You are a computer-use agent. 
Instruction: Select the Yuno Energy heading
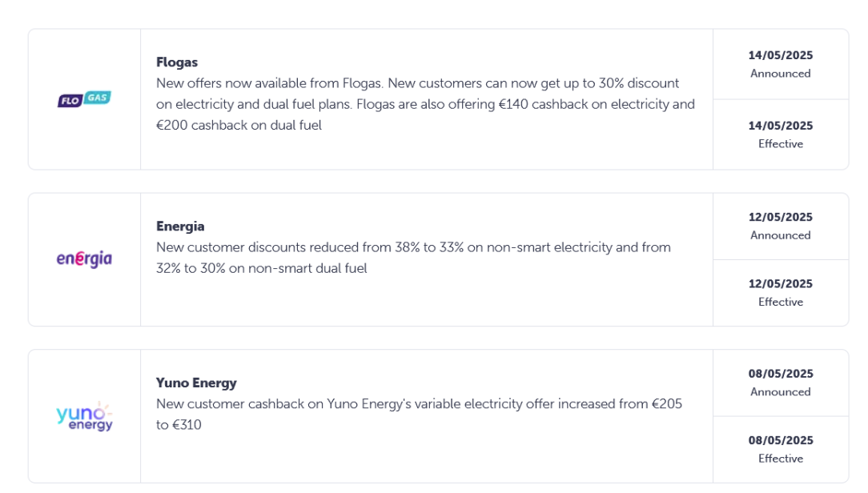point(196,383)
